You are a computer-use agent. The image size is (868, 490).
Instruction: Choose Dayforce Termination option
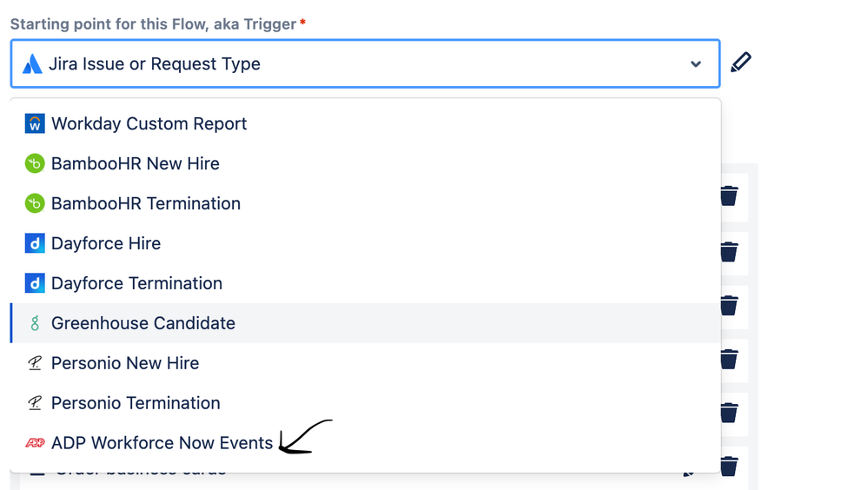tap(365, 283)
